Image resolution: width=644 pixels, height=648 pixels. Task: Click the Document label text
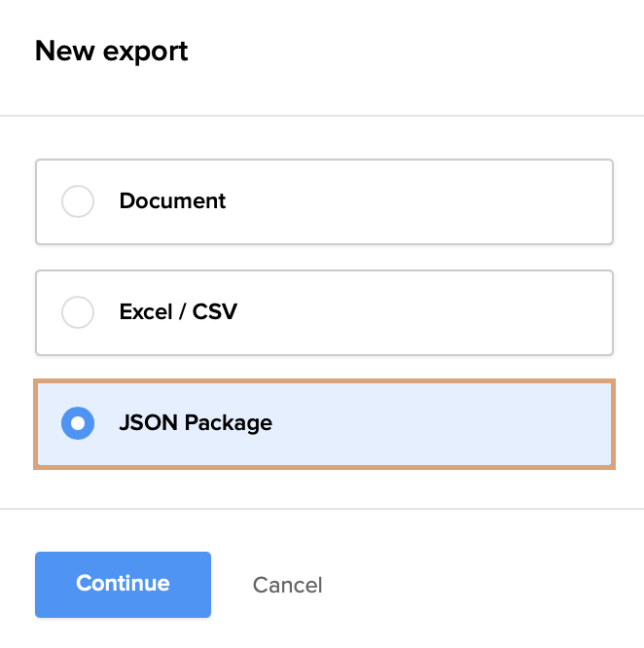(x=172, y=201)
